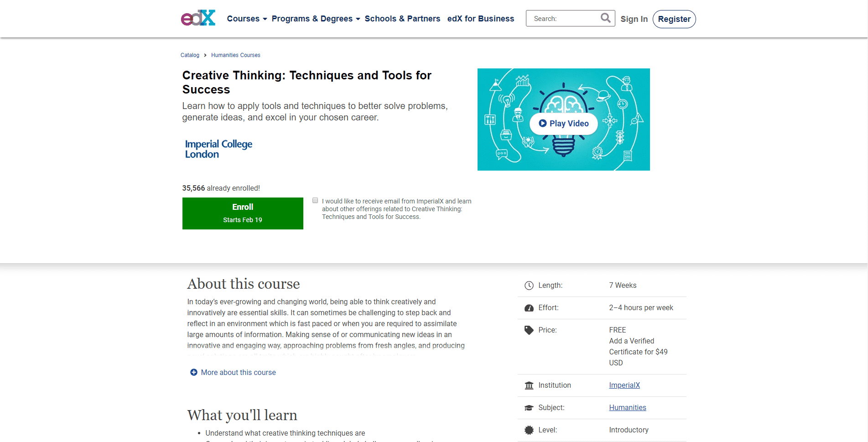Click the search magnifier icon
868x442 pixels.
pyautogui.click(x=605, y=18)
